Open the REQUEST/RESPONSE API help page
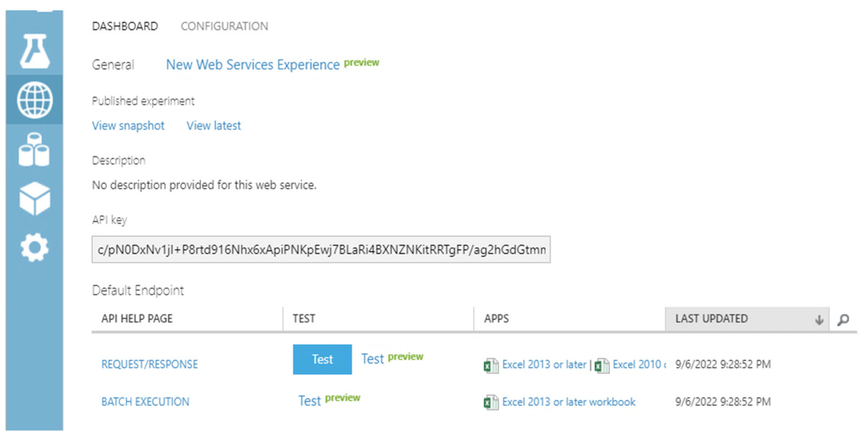Viewport: 868px width, 438px height. coord(150,364)
